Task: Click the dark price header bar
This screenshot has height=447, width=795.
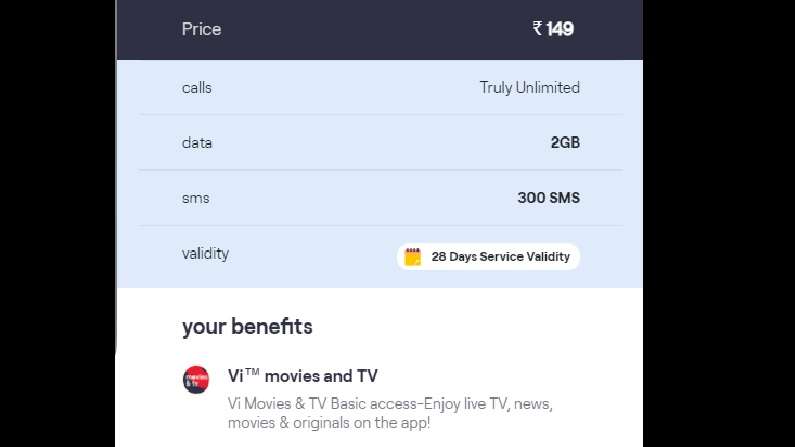Action: coord(380,30)
